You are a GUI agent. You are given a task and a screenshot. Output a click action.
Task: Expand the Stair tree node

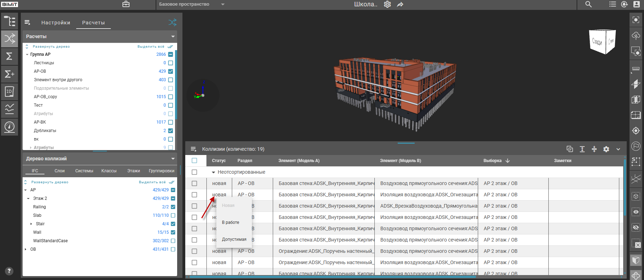31,224
